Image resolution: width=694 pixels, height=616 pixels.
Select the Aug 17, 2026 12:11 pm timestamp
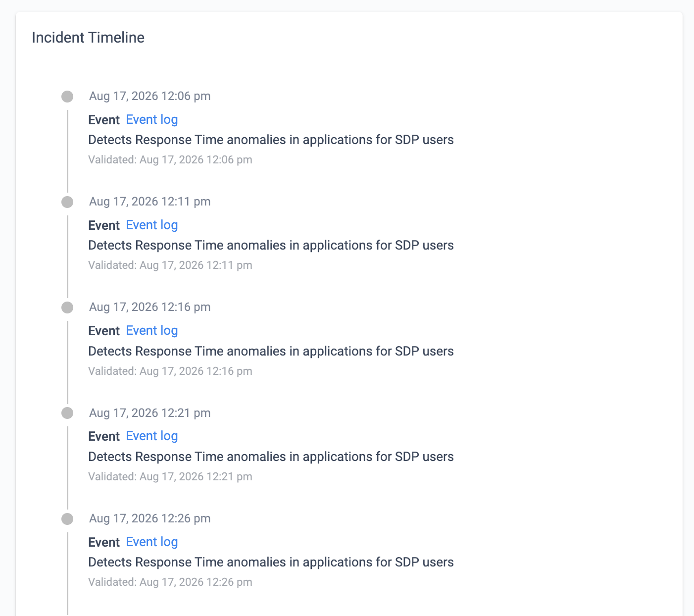pyautogui.click(x=150, y=202)
